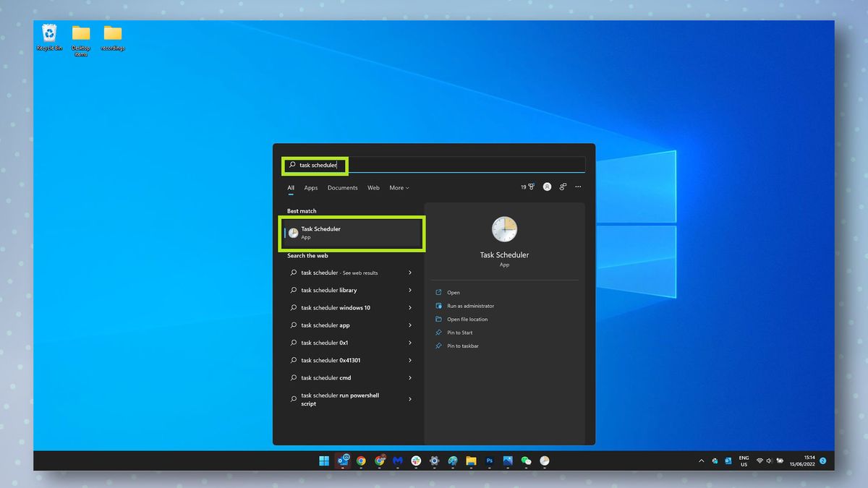
Task: Launch Photoshop from the taskbar
Action: coord(489,461)
